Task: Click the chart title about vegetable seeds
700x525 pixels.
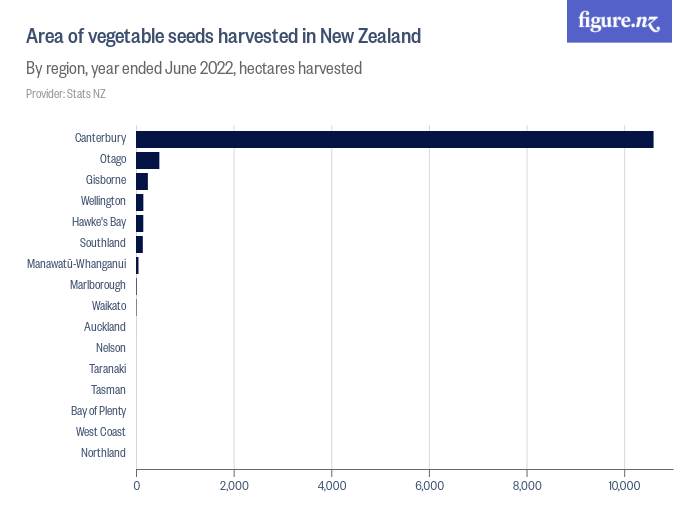Action: click(x=223, y=37)
